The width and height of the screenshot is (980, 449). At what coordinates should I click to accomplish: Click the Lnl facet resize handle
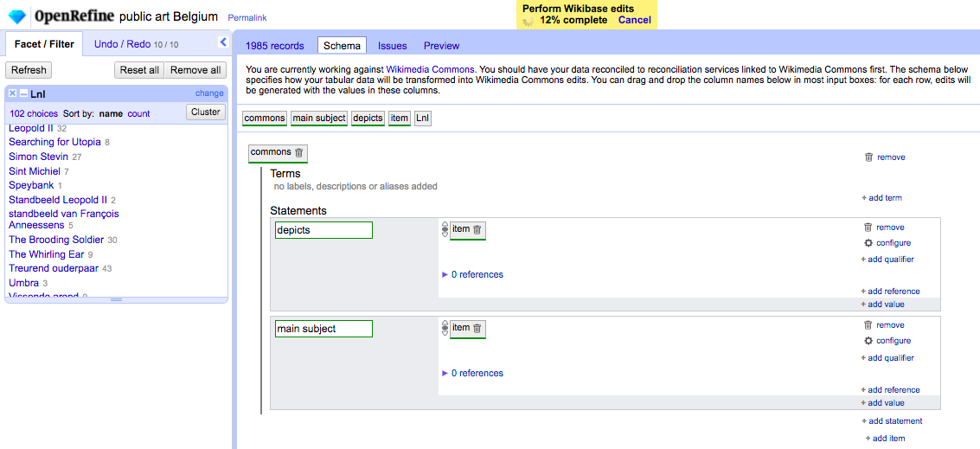tap(116, 300)
